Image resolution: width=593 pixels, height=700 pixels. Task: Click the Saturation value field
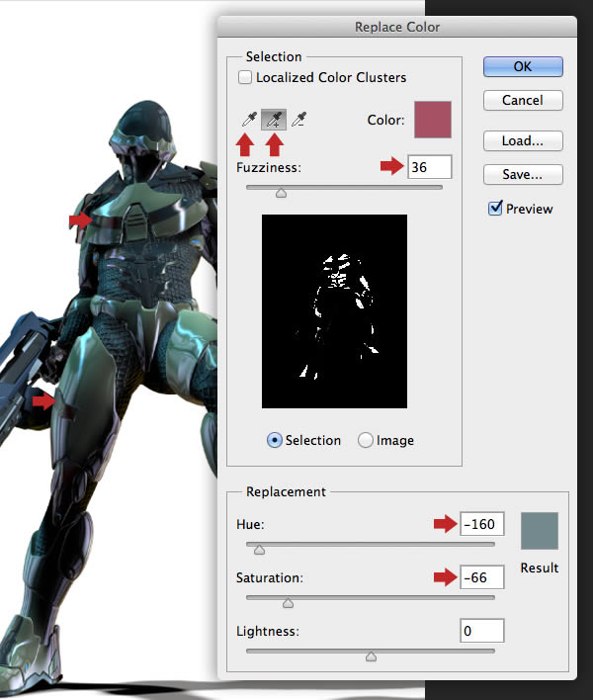(482, 577)
